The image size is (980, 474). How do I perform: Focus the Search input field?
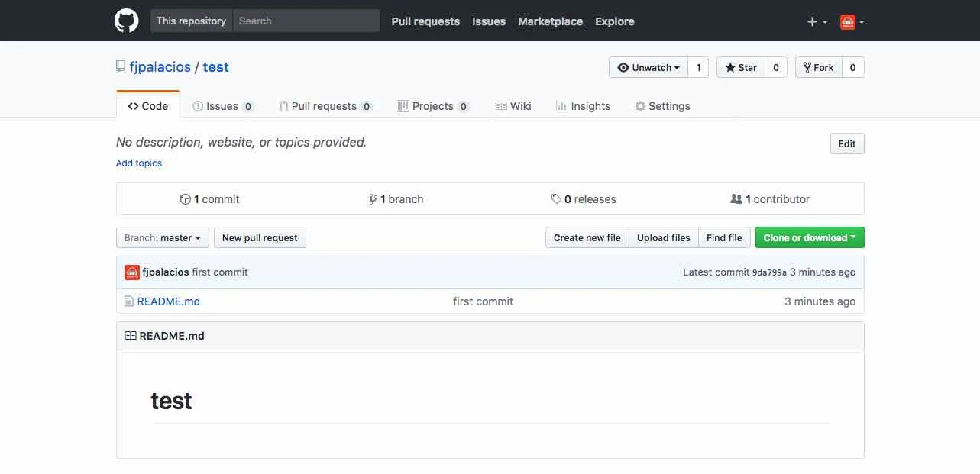click(306, 21)
